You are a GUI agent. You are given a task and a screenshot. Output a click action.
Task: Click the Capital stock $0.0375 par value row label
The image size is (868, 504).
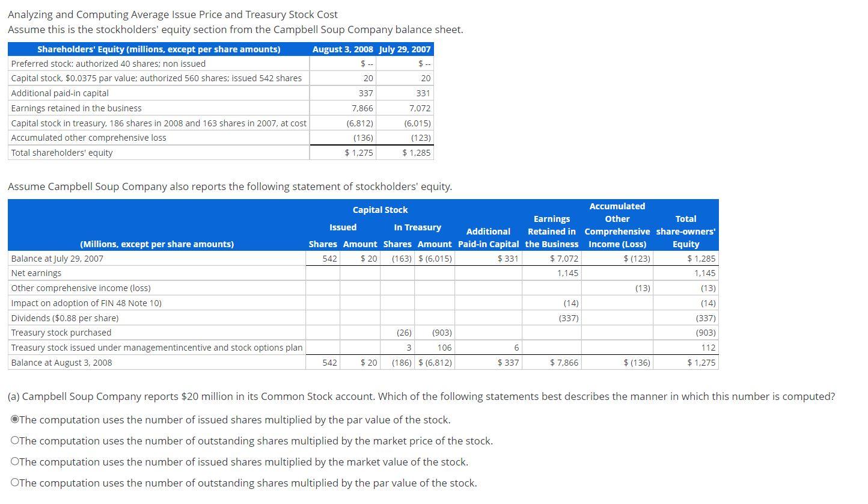click(156, 78)
